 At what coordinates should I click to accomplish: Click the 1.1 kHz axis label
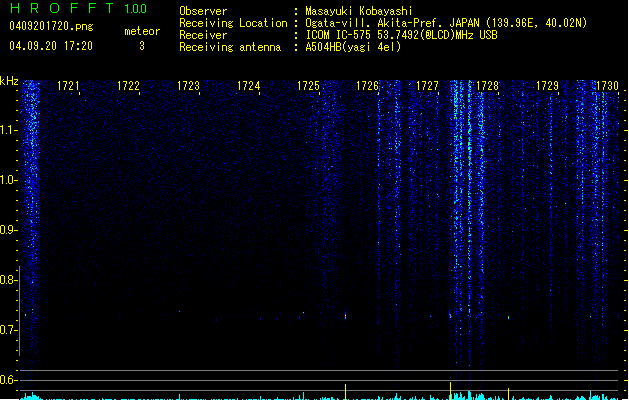tap(8, 130)
